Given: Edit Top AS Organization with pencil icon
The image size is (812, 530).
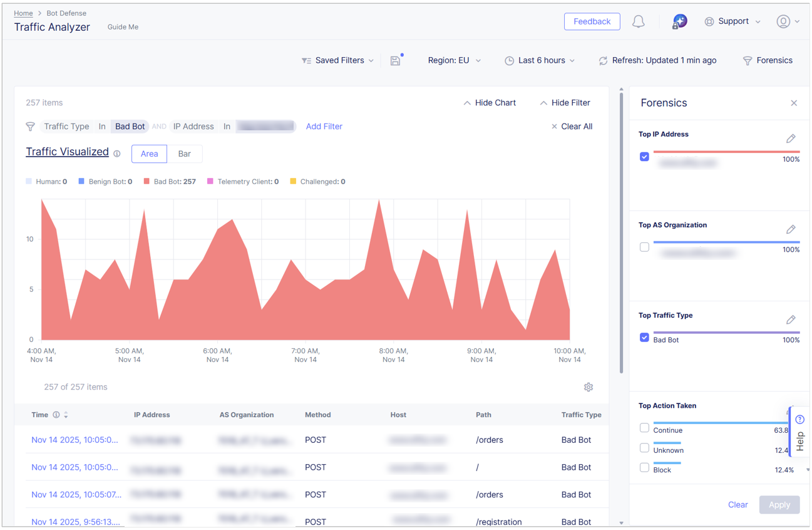Looking at the screenshot, I should coord(791,229).
